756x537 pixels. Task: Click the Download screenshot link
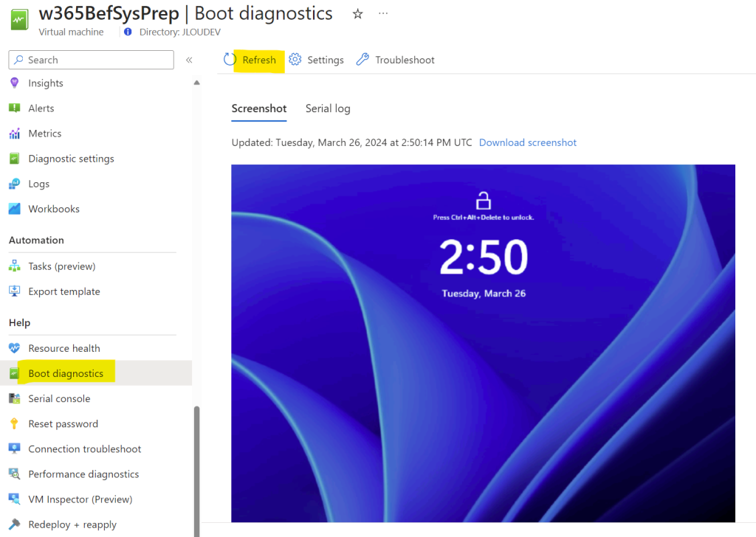click(527, 142)
